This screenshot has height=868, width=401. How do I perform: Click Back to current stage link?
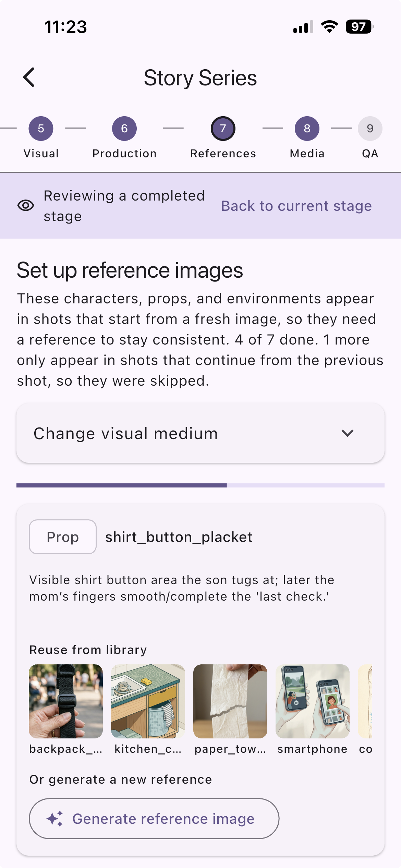[x=296, y=206]
